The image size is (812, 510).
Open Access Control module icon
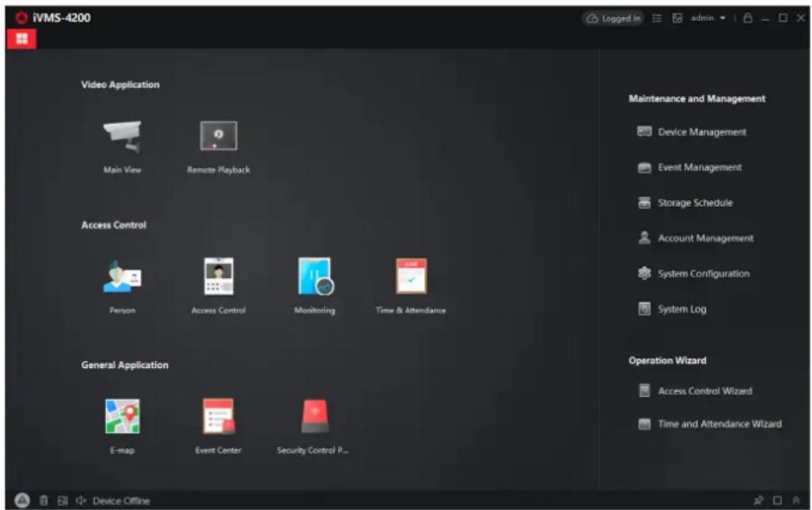coord(218,276)
